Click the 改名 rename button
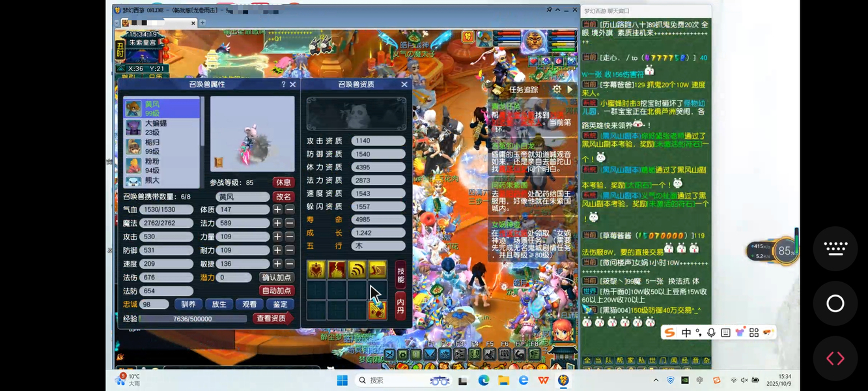This screenshot has height=391, width=868. point(283,197)
